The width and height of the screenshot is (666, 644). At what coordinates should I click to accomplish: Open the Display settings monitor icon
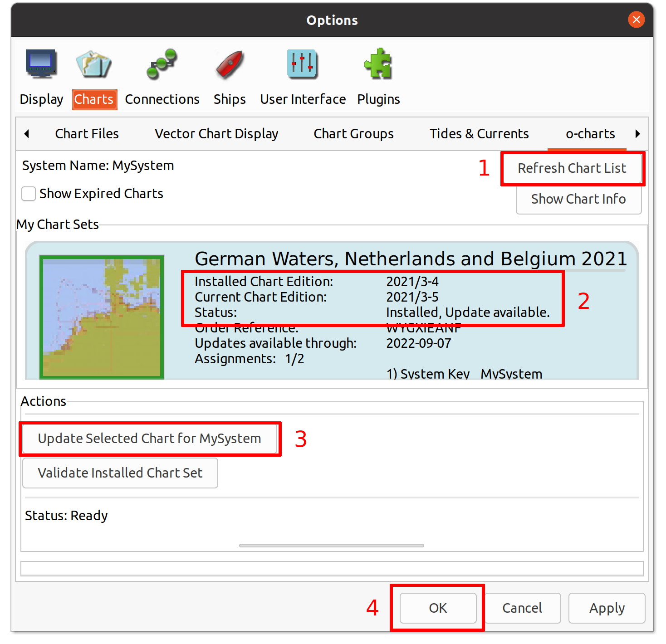click(41, 64)
